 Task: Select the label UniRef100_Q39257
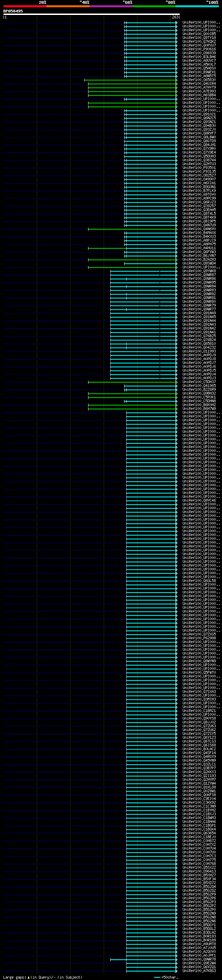point(199,206)
